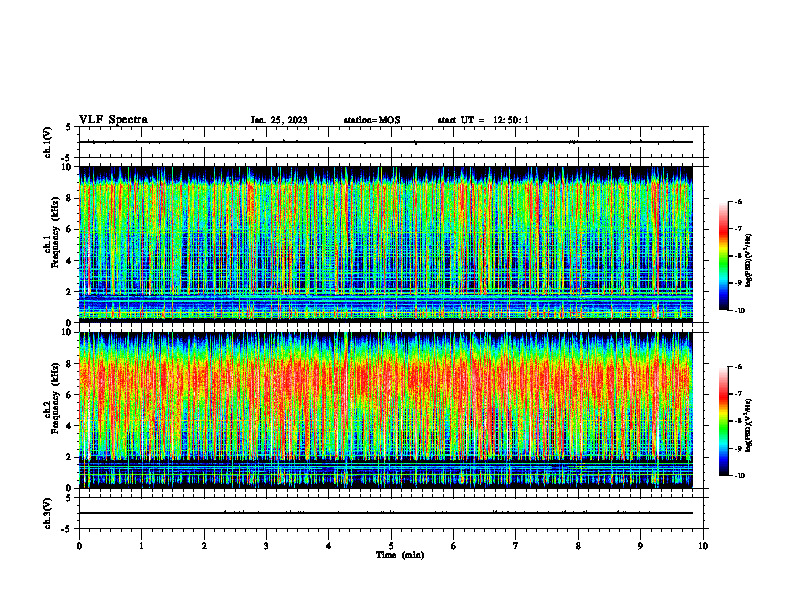The height and width of the screenshot is (612, 792).
Task: Click the "2" kHz tick on ch.1 frequency axis
Action: 70,291
